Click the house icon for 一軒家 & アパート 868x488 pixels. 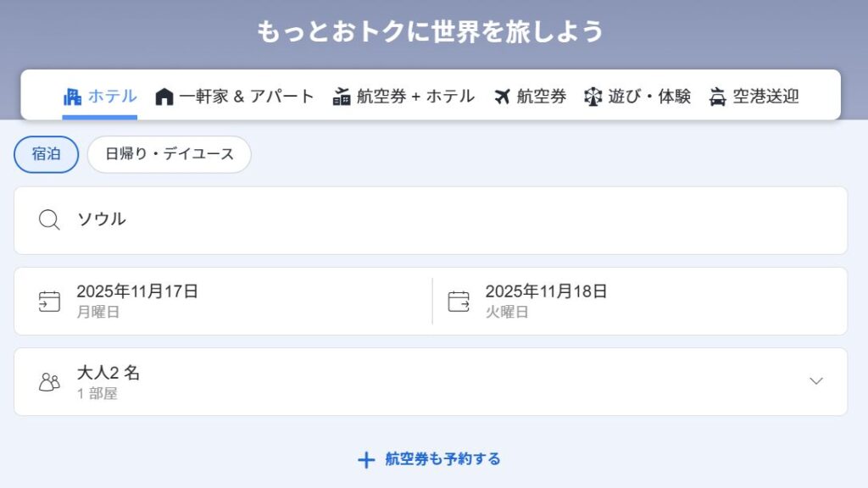tap(164, 97)
